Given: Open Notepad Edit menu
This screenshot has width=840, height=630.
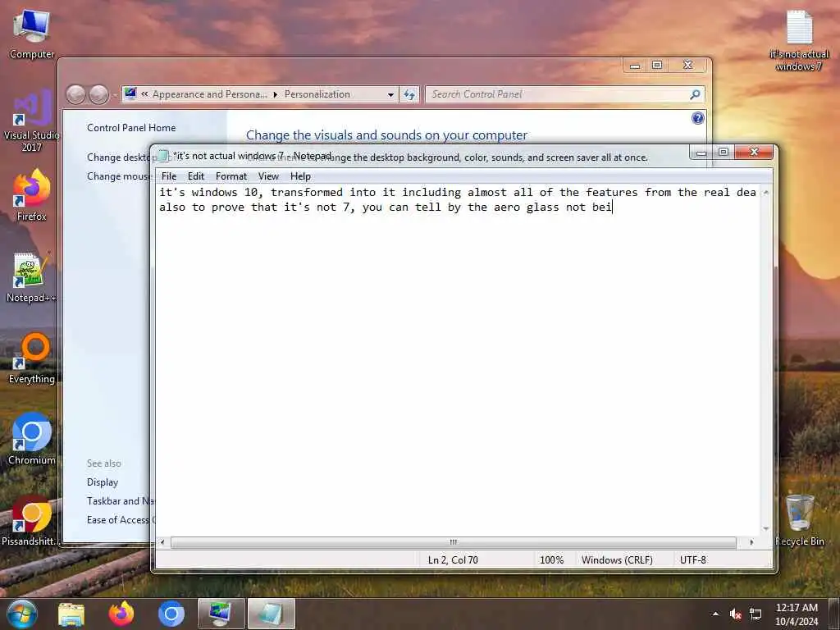Looking at the screenshot, I should 195,176.
